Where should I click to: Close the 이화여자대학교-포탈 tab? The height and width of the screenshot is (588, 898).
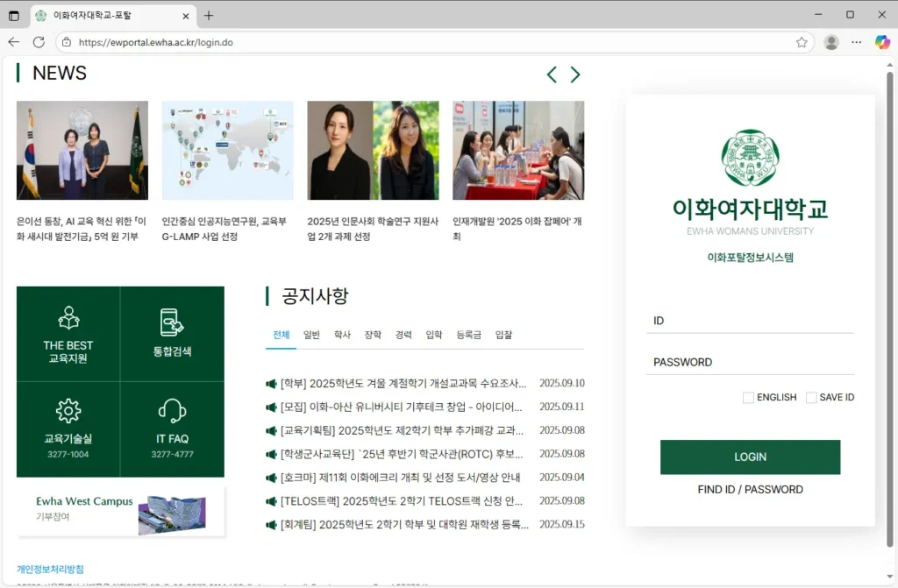pos(186,16)
